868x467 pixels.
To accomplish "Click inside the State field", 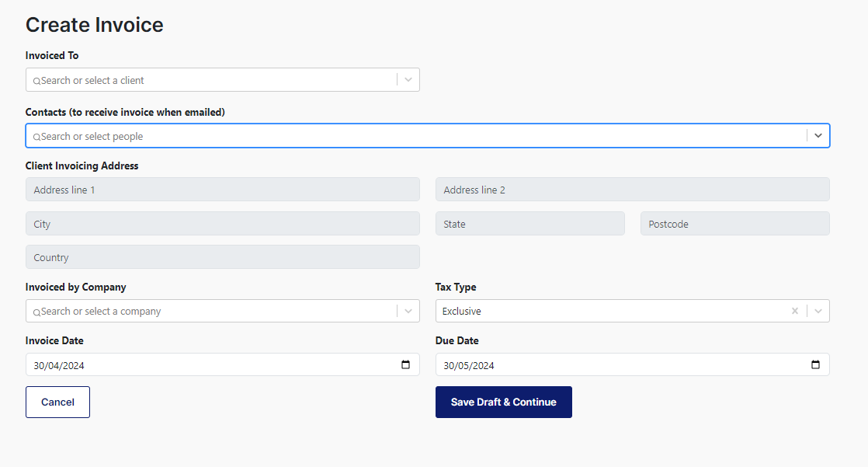I will coord(530,223).
